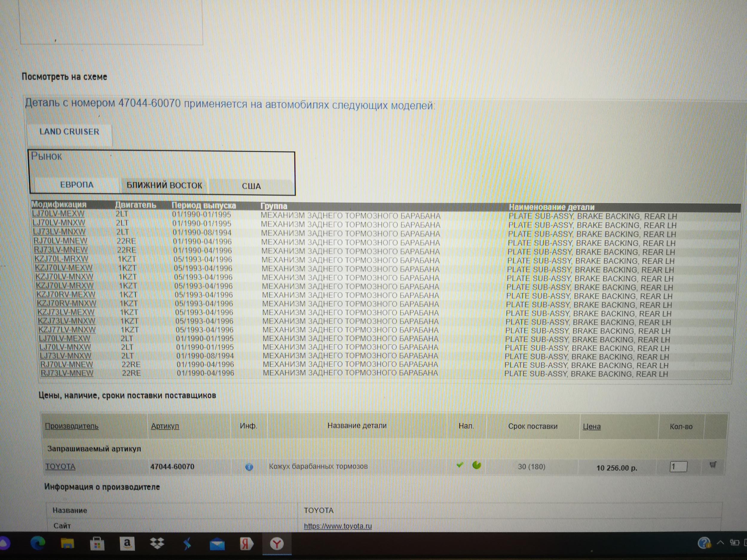Click the Посмотреть на схеме heading
The width and height of the screenshot is (747, 560).
click(x=64, y=77)
